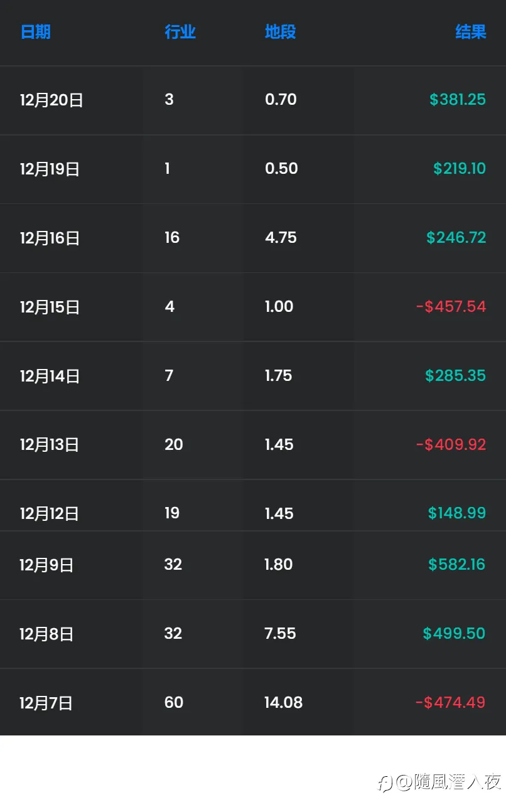
Task: Click the 7.55 value in the 12月8日 row
Action: tap(280, 633)
